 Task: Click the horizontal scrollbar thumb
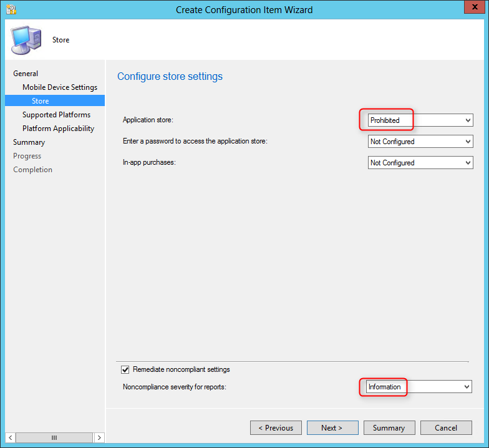(x=54, y=437)
